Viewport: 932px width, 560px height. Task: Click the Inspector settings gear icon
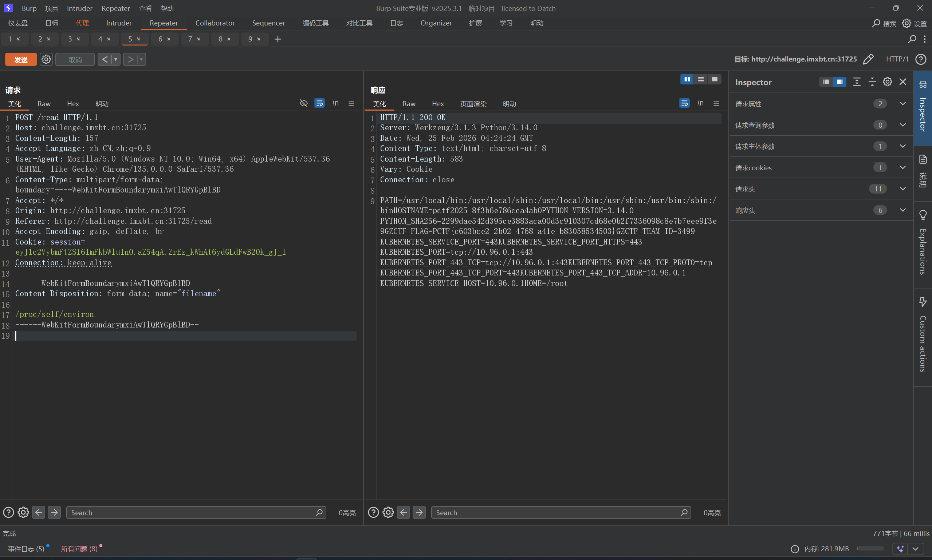click(887, 82)
